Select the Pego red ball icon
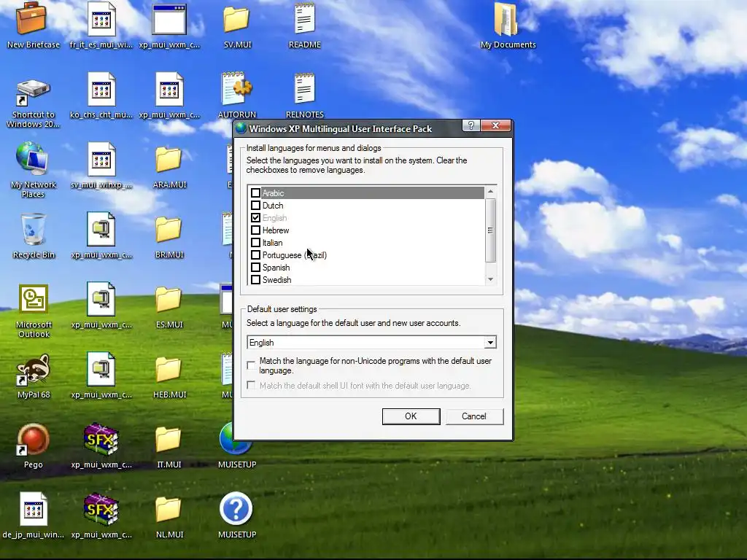This screenshot has width=747, height=560. click(32, 439)
